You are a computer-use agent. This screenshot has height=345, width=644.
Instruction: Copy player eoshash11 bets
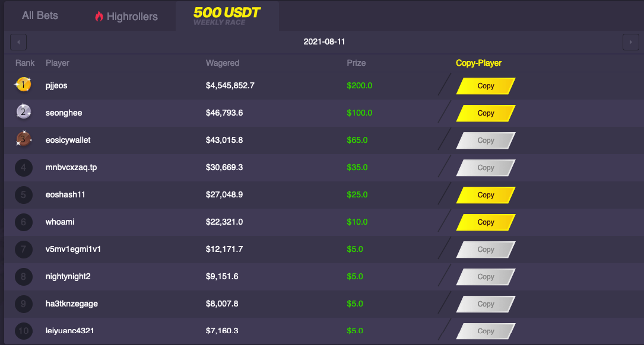[486, 195]
